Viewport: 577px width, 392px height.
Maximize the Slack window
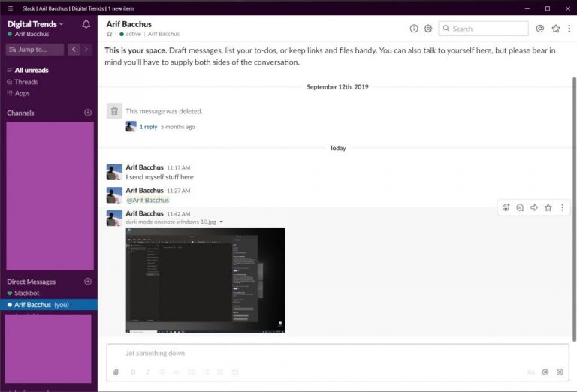547,8
